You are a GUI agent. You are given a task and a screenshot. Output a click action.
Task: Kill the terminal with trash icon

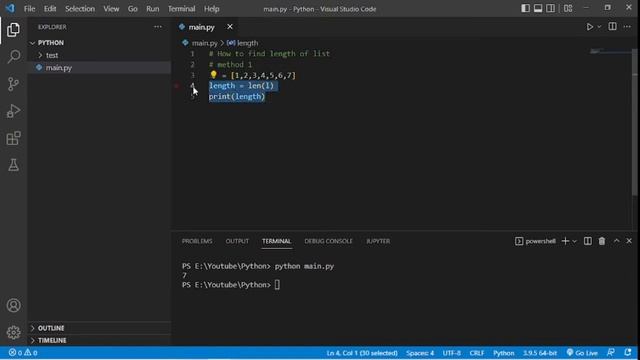click(602, 241)
